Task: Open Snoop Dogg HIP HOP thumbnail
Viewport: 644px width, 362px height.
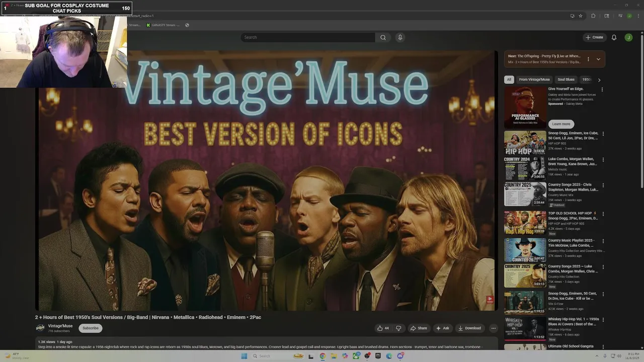Action: (525, 143)
